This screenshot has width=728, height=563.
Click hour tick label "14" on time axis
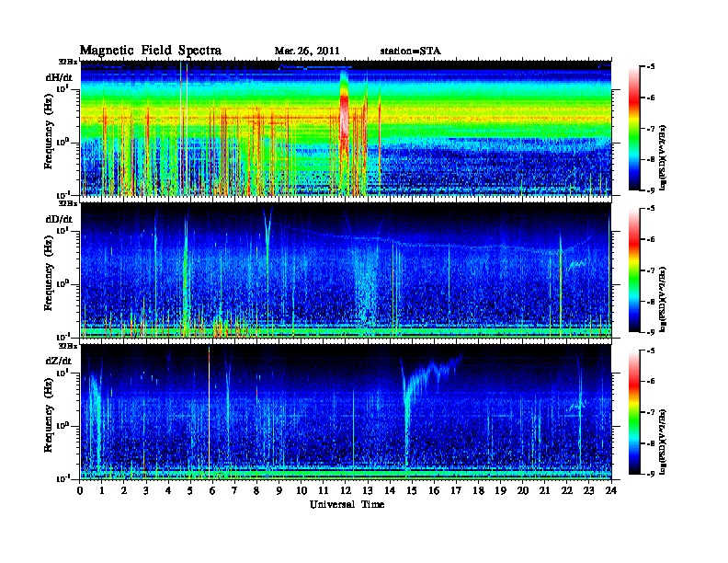[390, 491]
